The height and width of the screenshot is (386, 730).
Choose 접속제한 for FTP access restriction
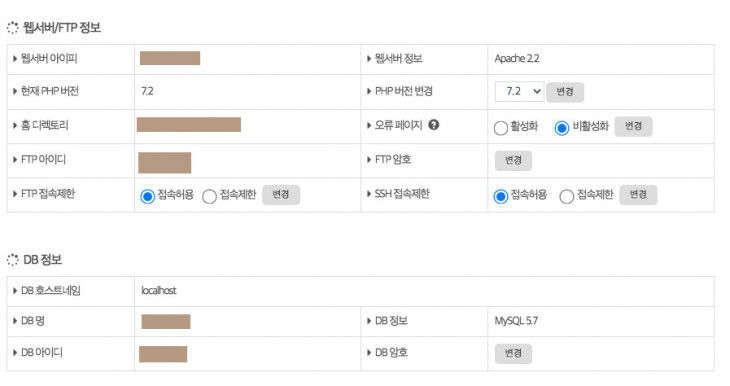[x=210, y=196]
